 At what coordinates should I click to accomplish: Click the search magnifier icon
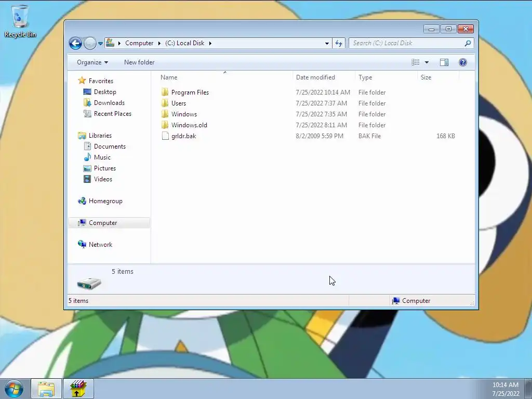coord(468,43)
